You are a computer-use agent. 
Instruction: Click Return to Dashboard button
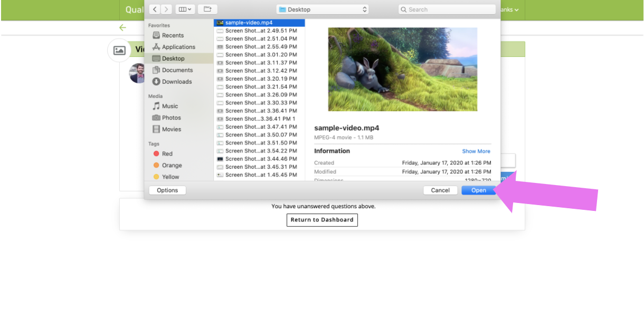[322, 220]
